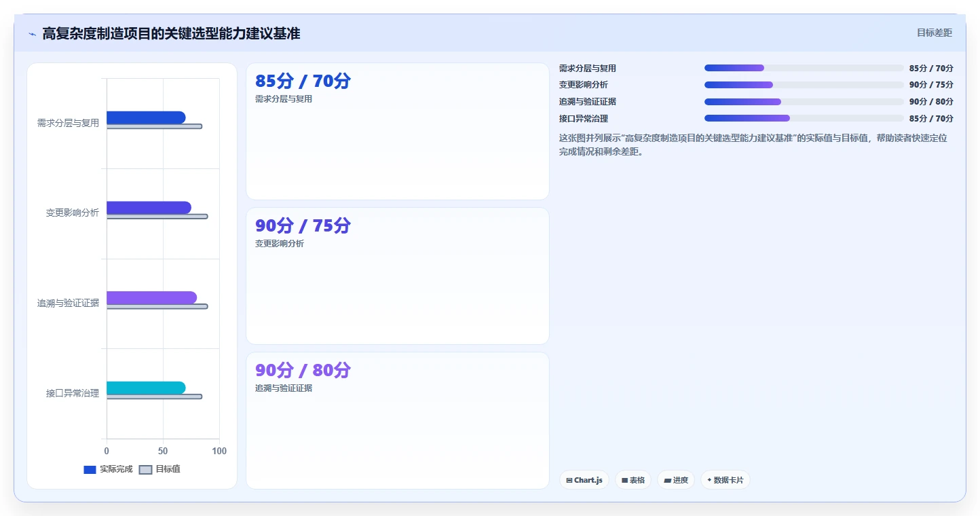This screenshot has height=516, width=980.
Task: Click the 数据卡片 chip
Action: coord(725,480)
